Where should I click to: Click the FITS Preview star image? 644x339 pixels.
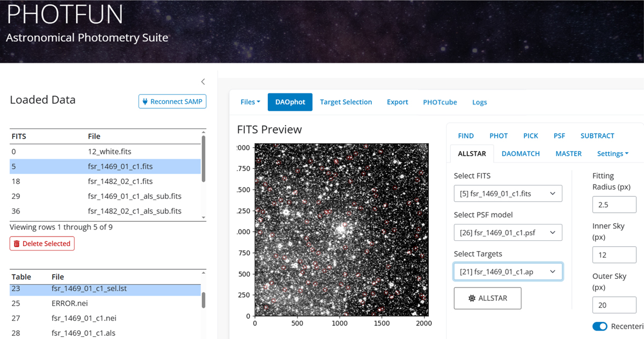[x=341, y=230]
